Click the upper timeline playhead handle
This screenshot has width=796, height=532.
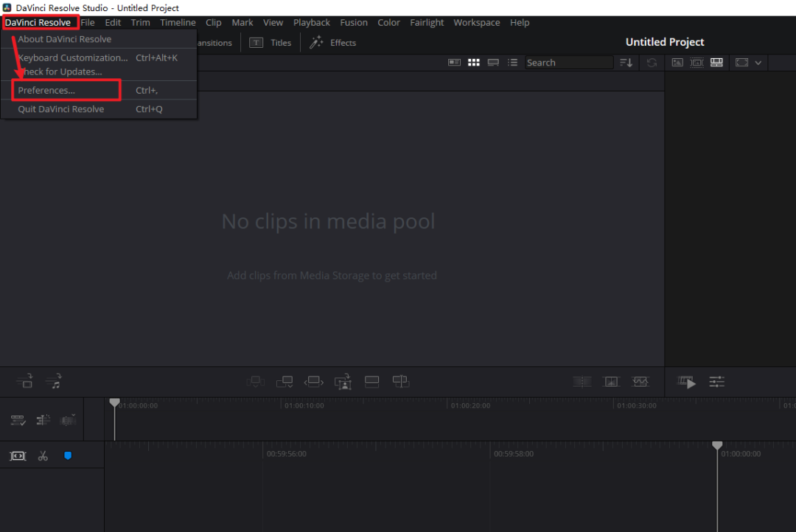(114, 402)
